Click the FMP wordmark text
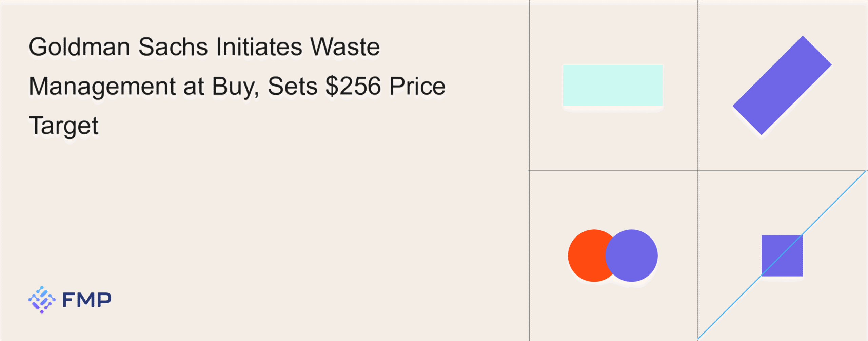 (x=87, y=300)
